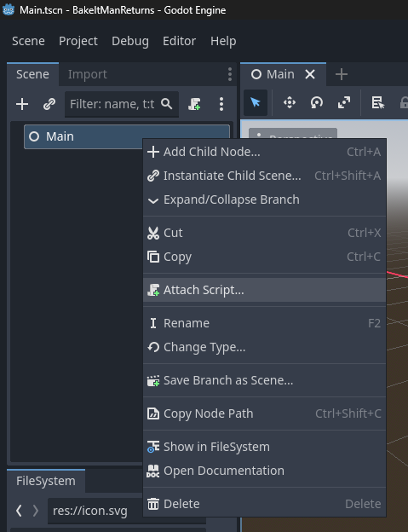The image size is (408, 532).
Task: Add a new scene tab with plus
Action: click(342, 74)
